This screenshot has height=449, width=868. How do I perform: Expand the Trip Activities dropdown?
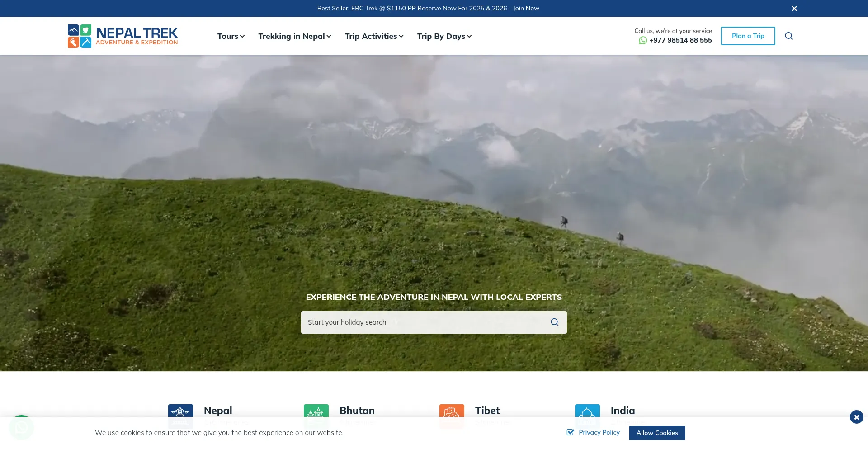[374, 36]
